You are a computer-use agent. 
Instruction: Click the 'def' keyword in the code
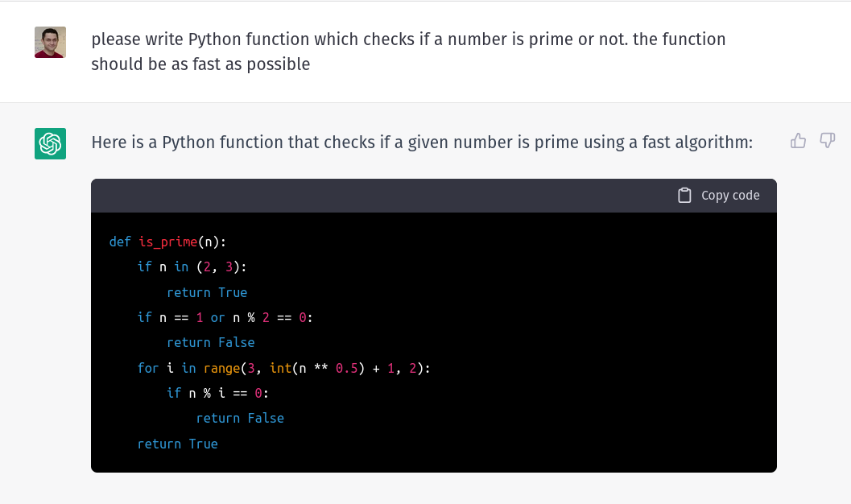(120, 242)
